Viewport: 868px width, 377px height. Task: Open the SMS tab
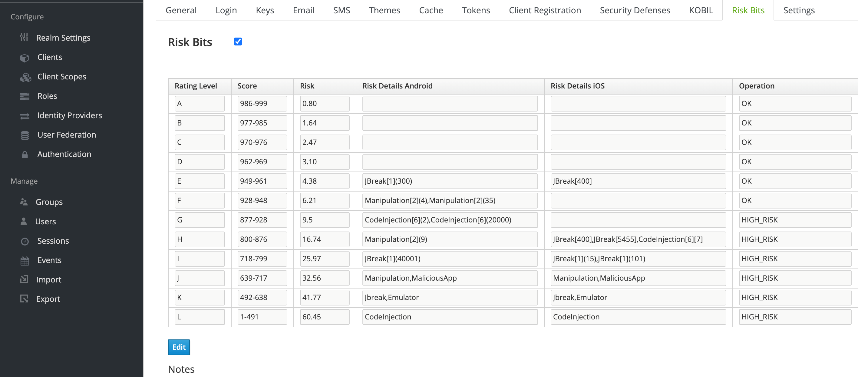(x=341, y=10)
